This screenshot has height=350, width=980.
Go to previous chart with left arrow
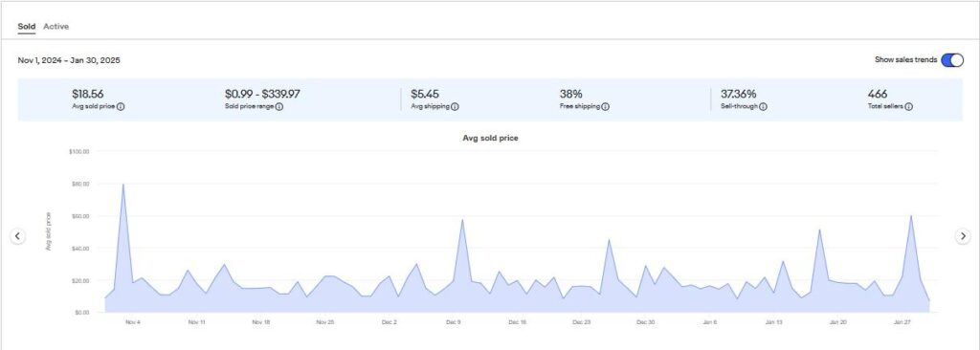coord(17,236)
